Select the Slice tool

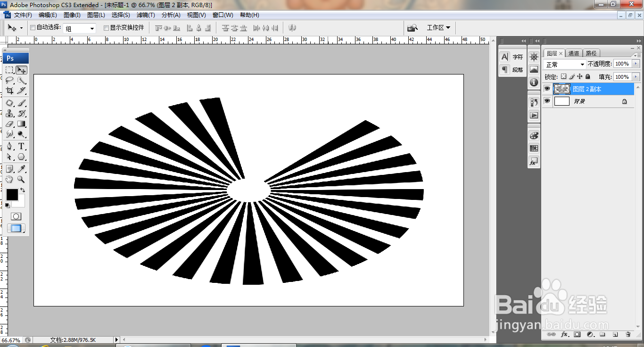coord(21,91)
